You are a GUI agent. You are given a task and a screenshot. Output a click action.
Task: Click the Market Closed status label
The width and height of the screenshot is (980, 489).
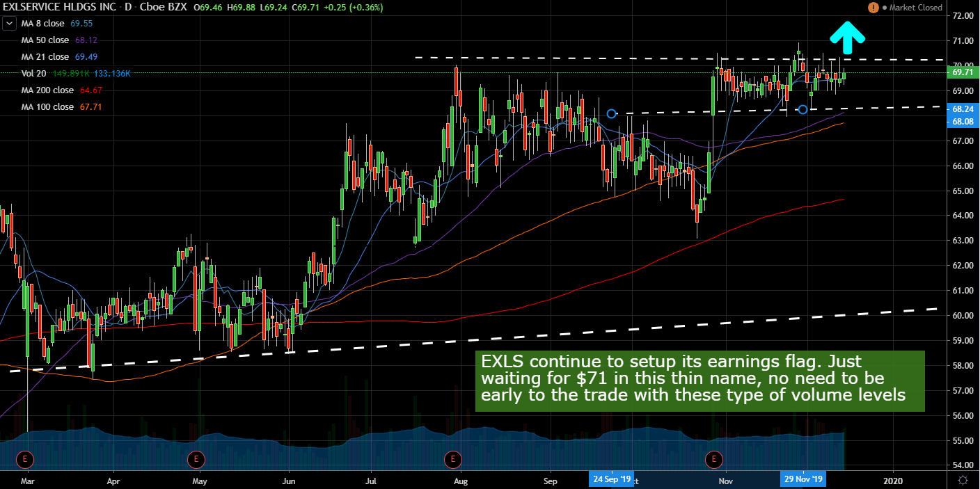pos(915,8)
